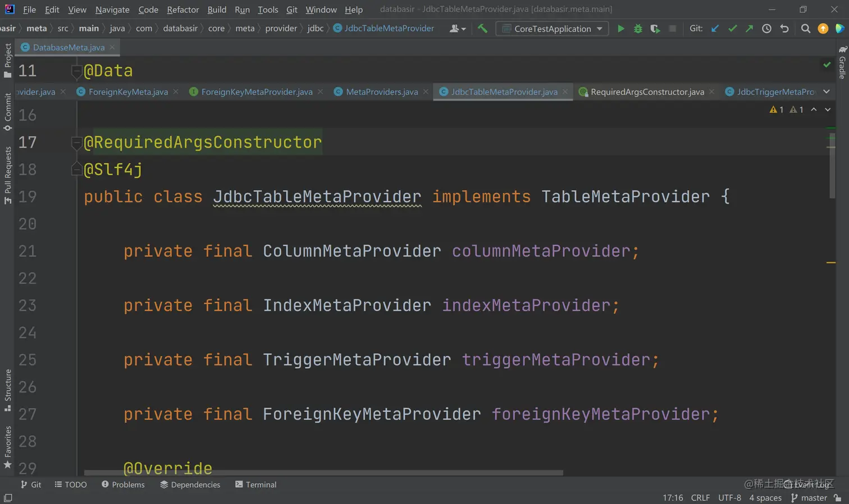Image resolution: width=849 pixels, height=504 pixels.
Task: Open the colorful JetBrains toolbar icon
Action: 840,29
